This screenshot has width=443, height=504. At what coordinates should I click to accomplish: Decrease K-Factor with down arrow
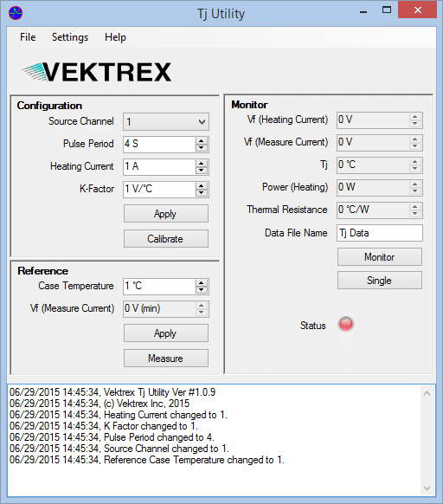click(202, 193)
